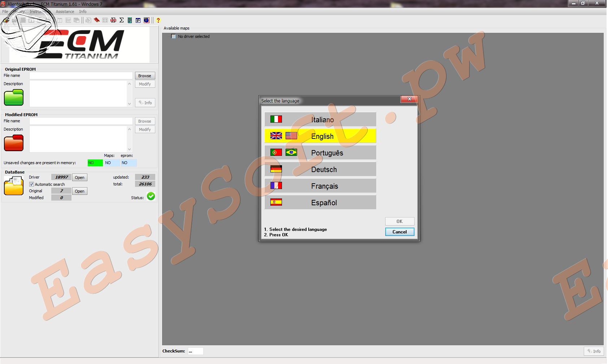This screenshot has width=608, height=364.
Task: Click Info button at bottom right
Action: [x=594, y=351]
